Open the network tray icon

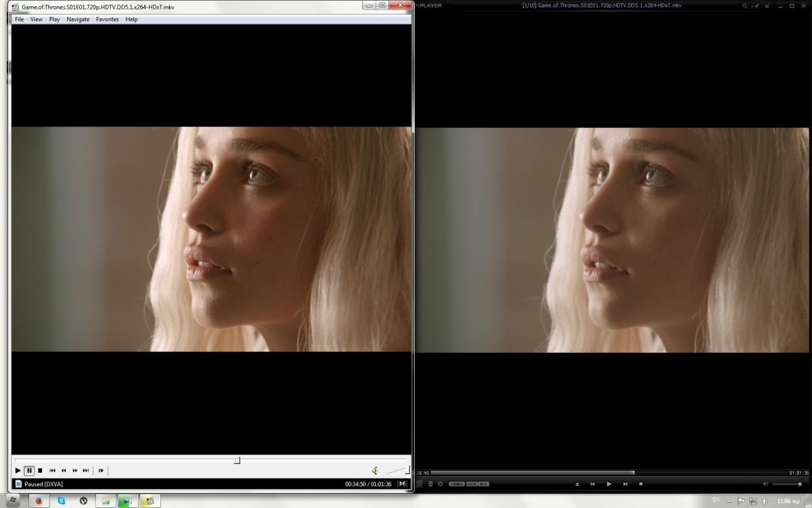[x=753, y=501]
